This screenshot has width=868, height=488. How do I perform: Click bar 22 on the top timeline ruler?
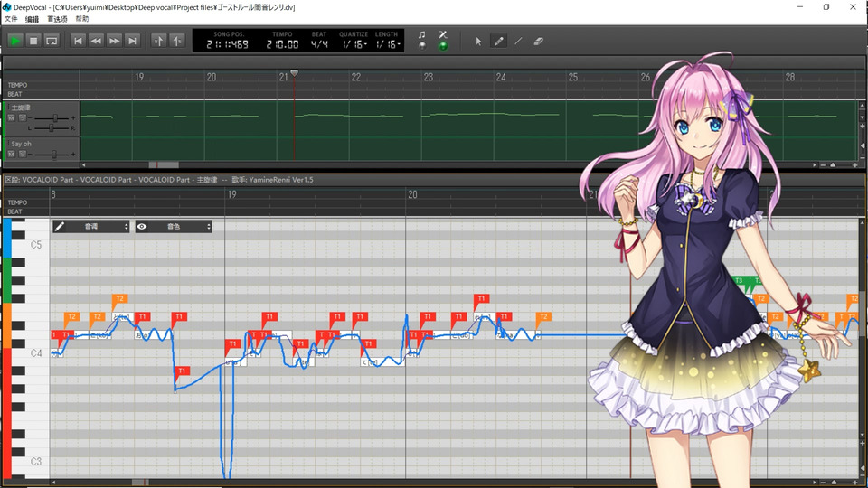(x=356, y=78)
